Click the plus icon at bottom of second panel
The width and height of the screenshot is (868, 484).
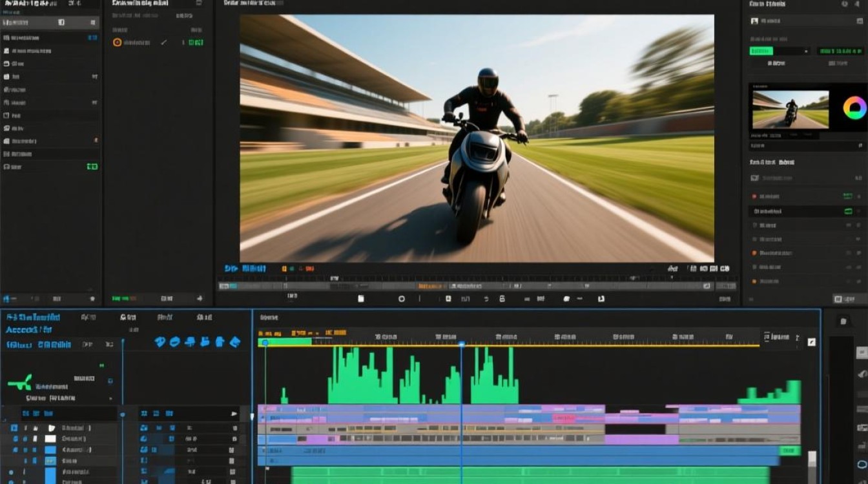[x=200, y=299]
